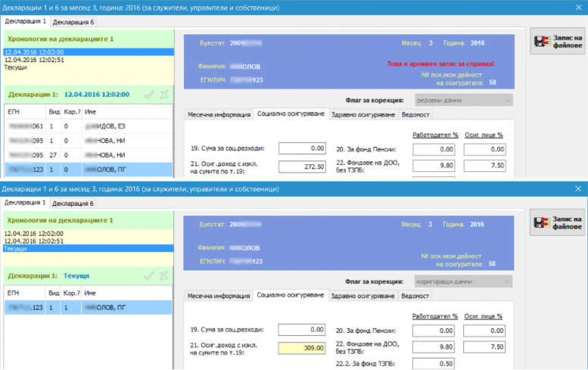Select chronology entry 12.04.2016 12:02:51 in lower window

88,241
